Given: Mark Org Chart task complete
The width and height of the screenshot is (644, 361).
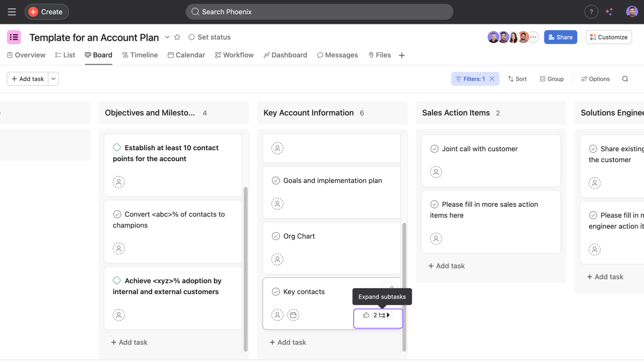Looking at the screenshot, I should pyautogui.click(x=276, y=236).
